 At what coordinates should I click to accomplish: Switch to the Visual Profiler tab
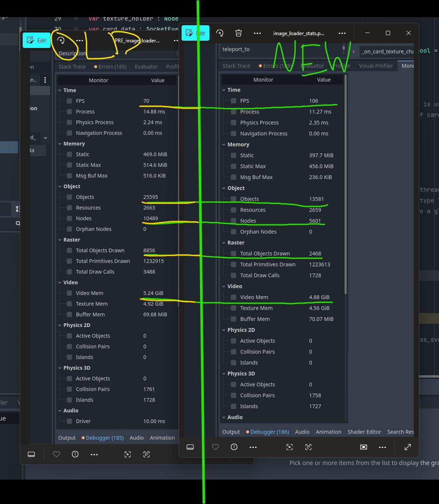pyautogui.click(x=376, y=66)
